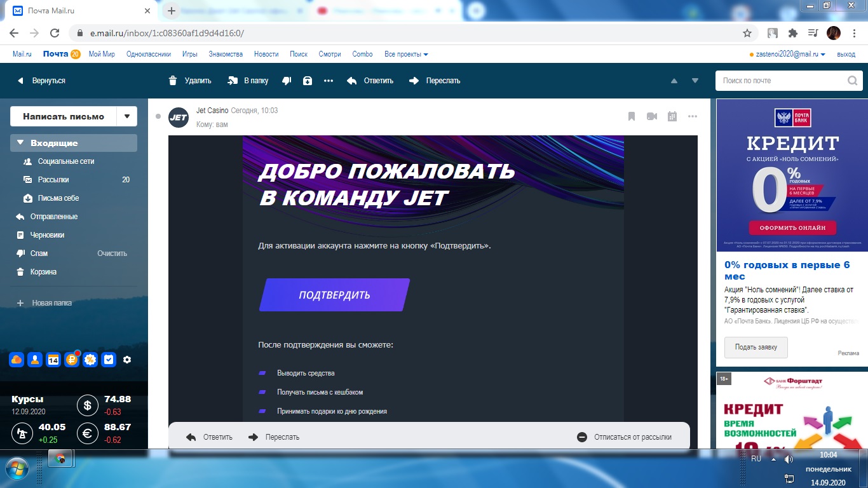Viewport: 868px width, 488px height.
Task: Open the Все проекты dropdown menu
Action: click(407, 54)
